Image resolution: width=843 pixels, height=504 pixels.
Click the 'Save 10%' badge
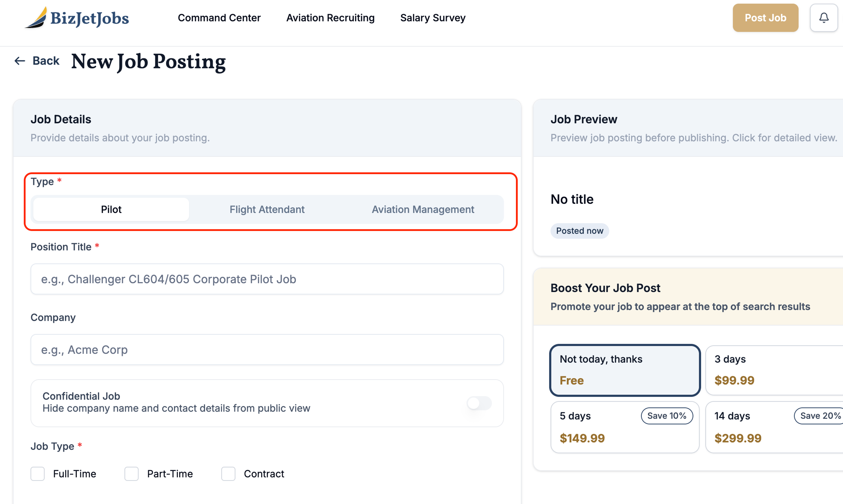(666, 416)
